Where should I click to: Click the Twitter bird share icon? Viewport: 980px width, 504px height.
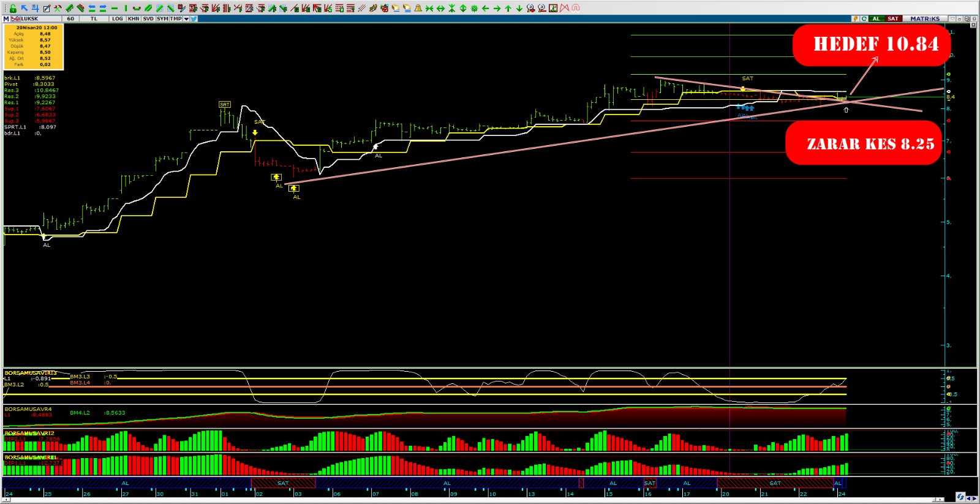[194, 19]
